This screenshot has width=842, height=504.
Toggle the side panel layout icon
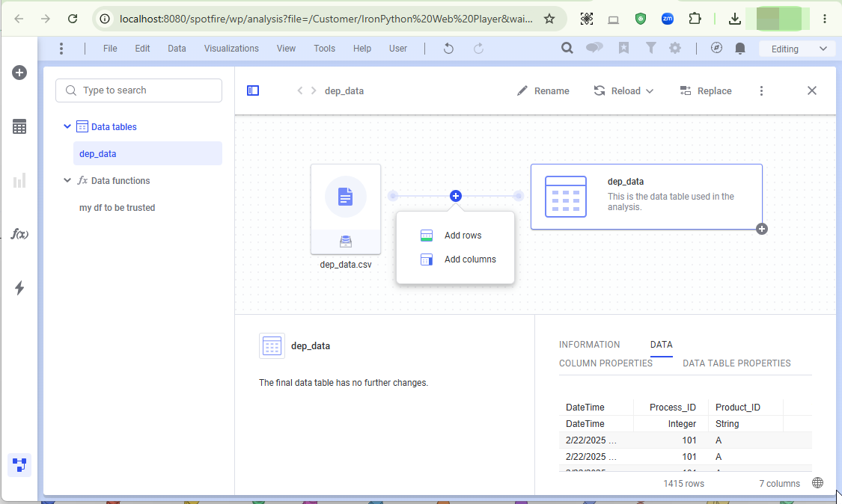(x=253, y=90)
